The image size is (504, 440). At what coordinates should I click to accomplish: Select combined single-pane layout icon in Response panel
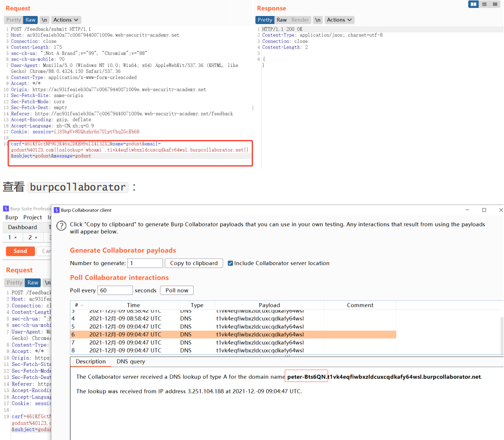click(x=495, y=4)
